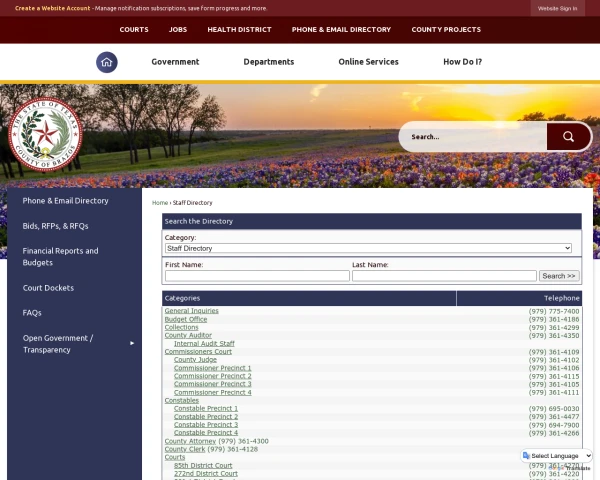The height and width of the screenshot is (480, 600).
Task: Open the County Auditor directory link
Action: pos(188,336)
